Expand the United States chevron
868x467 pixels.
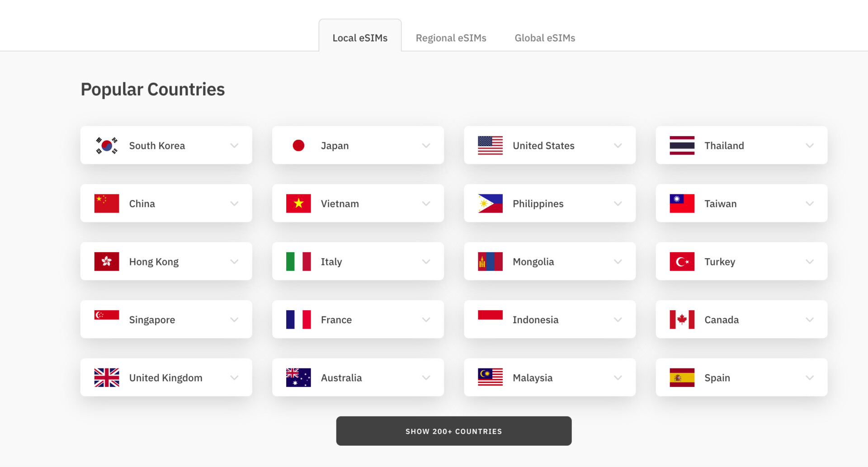click(x=618, y=146)
